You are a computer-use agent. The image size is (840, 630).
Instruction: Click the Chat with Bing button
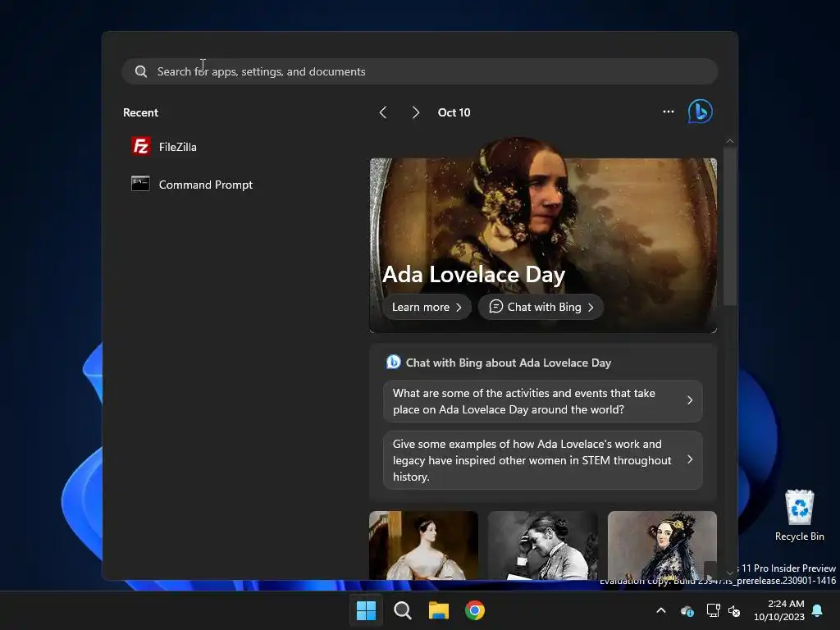(541, 307)
